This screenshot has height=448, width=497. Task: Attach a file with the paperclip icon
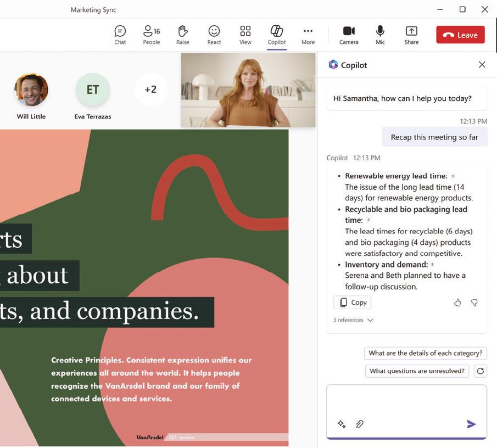pos(360,424)
